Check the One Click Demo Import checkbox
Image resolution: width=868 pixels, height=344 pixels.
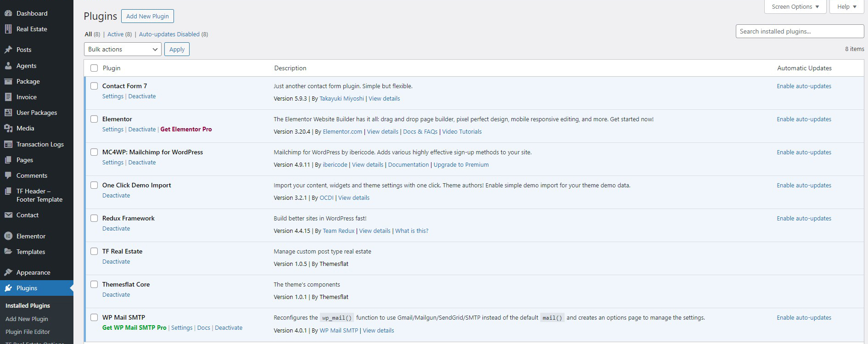[94, 185]
